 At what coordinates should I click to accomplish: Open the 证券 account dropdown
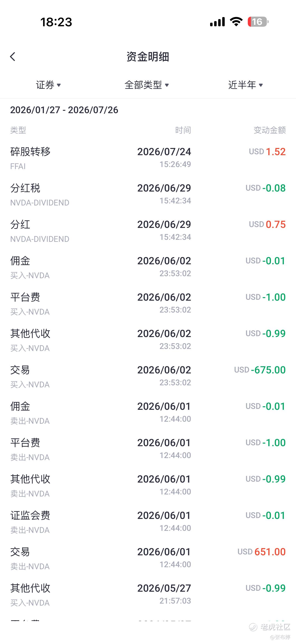click(48, 85)
